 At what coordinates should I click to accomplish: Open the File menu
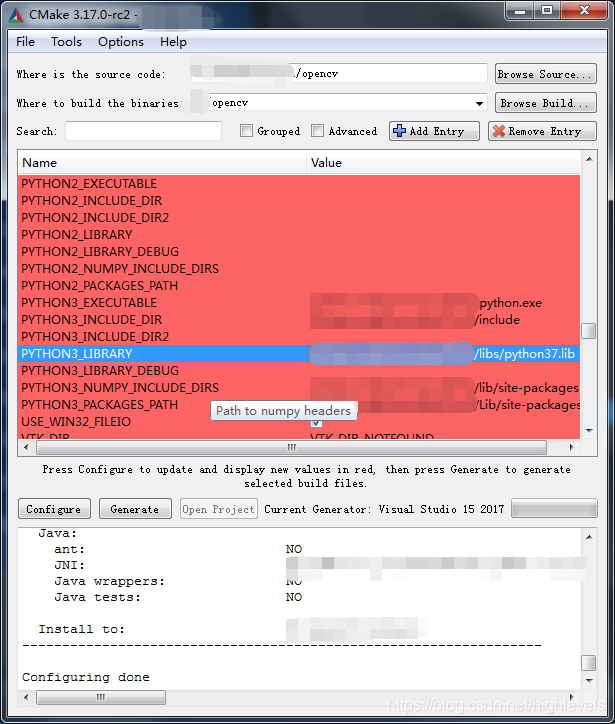tap(25, 42)
